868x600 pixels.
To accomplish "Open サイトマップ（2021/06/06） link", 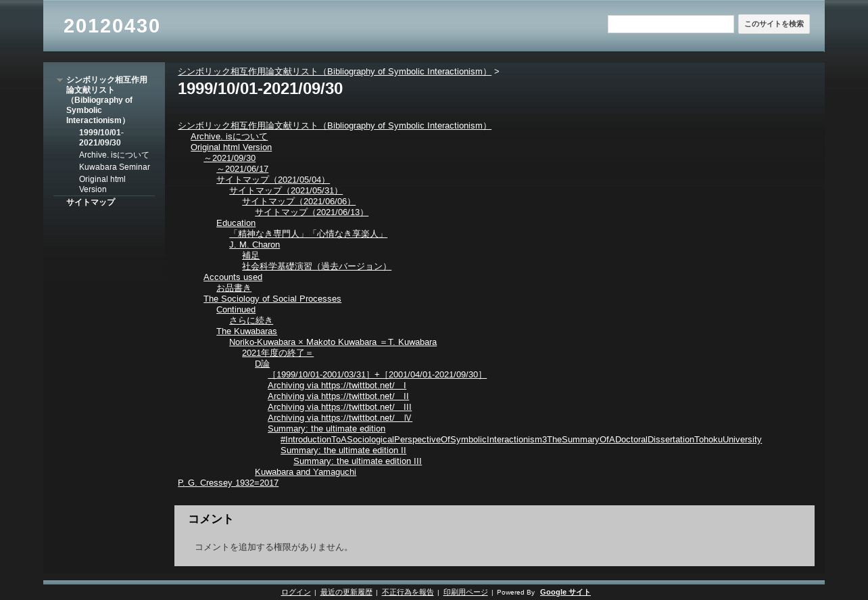I will [x=299, y=202].
